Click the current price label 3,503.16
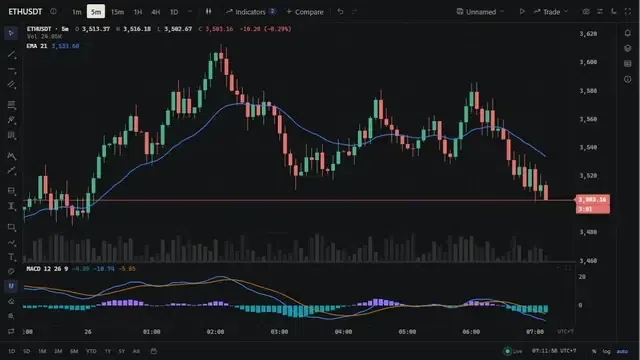The height and width of the screenshot is (360, 640). point(593,200)
